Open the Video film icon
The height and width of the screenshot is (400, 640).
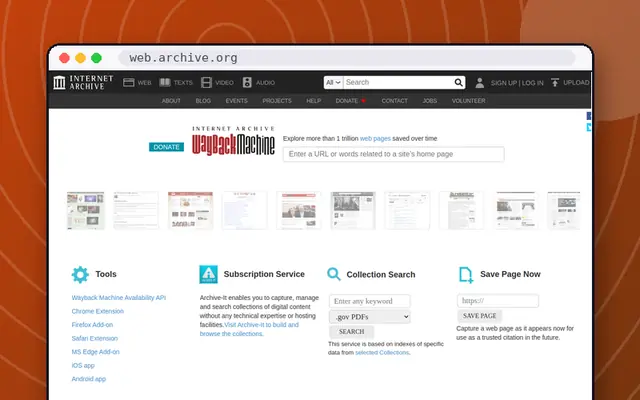206,82
